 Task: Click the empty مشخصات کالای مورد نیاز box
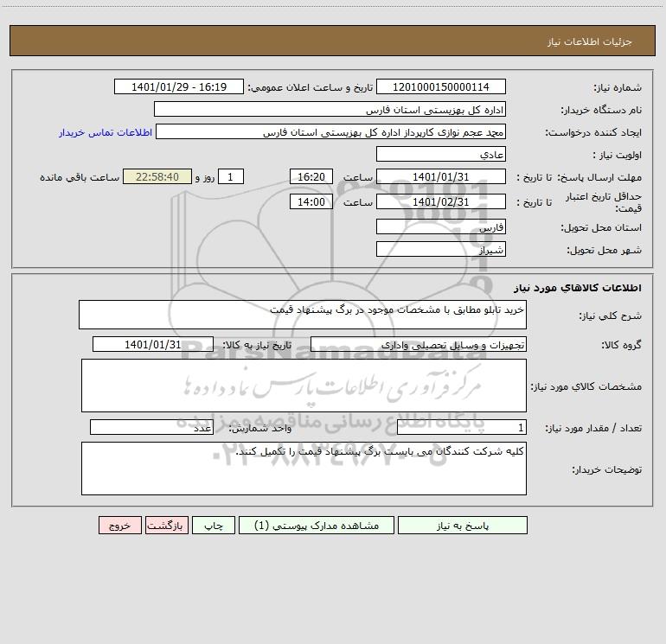[x=304, y=386]
